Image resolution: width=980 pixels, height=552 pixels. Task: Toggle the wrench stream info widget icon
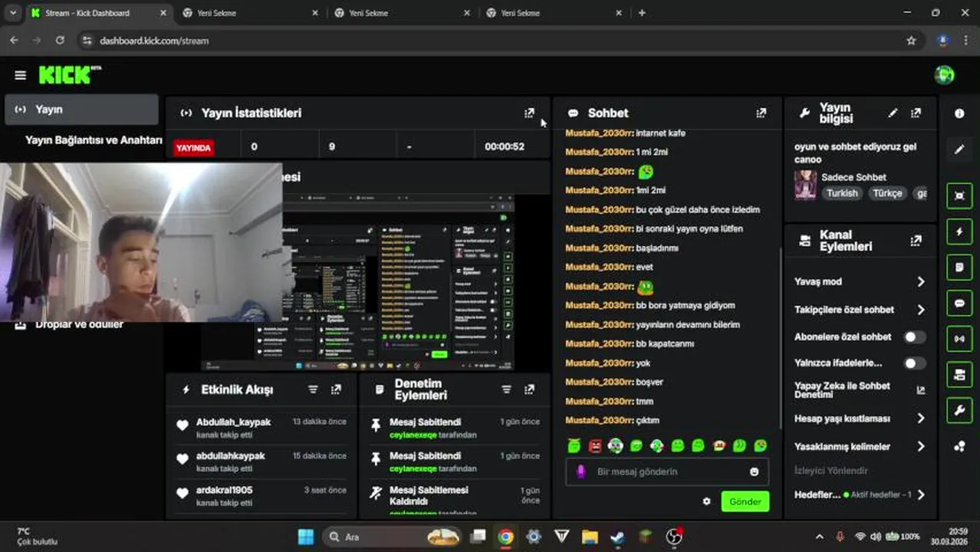point(959,411)
